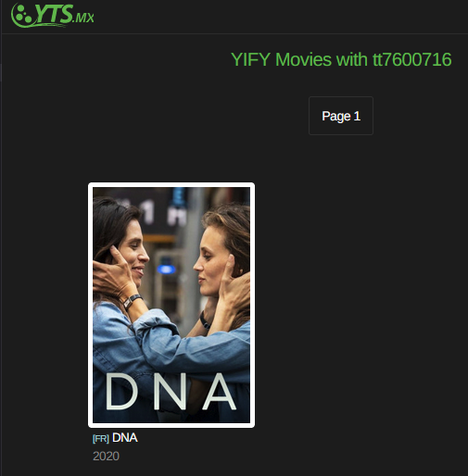The image size is (468, 476).
Task: Click the word Movies in the green heading
Action: [x=303, y=59]
